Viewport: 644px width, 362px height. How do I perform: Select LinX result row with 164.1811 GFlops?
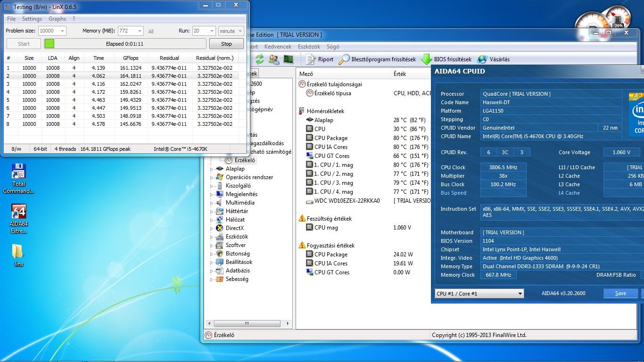[121, 76]
